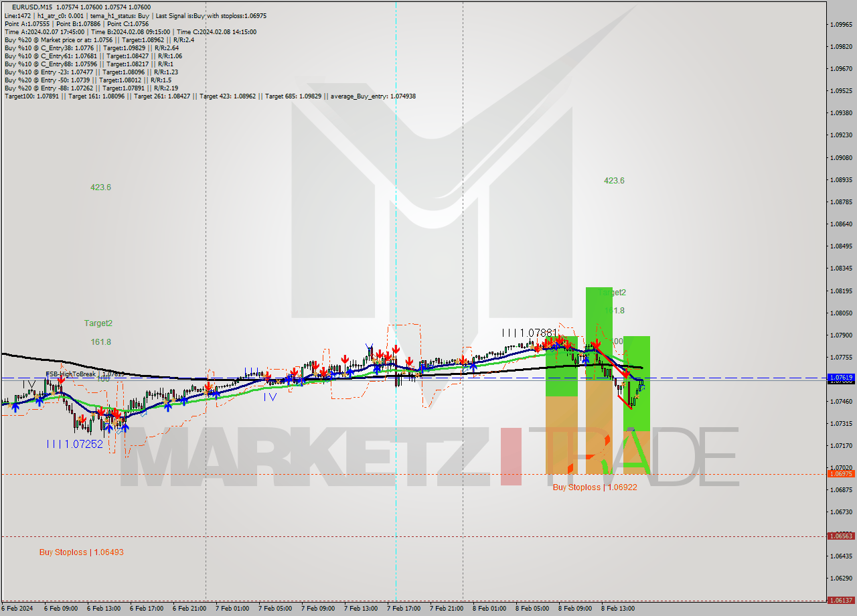Select the 'Buy %10 @ C_Entry88' line
The width and height of the screenshot is (857, 616).
[x=88, y=64]
